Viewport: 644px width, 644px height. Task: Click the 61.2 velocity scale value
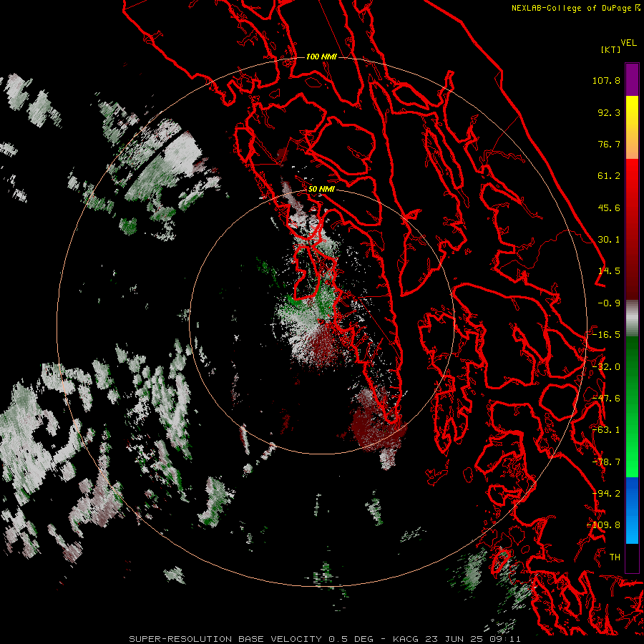coord(609,176)
